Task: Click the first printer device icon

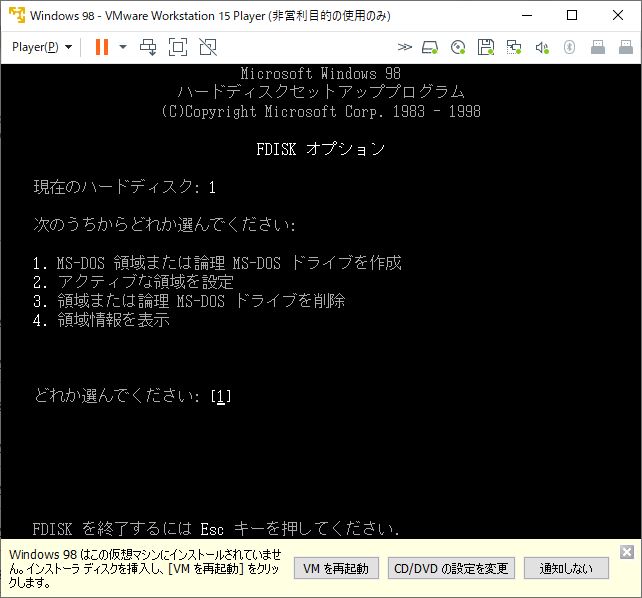Action: pyautogui.click(x=598, y=47)
